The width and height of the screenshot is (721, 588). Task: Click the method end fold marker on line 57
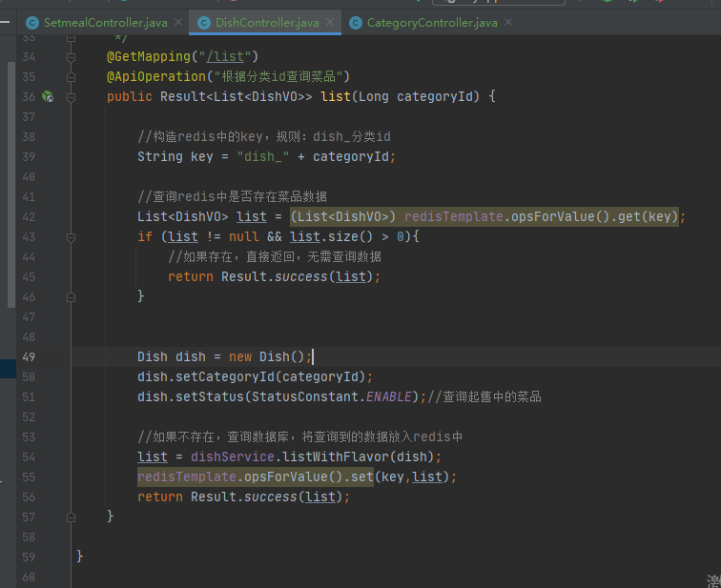[71, 517]
